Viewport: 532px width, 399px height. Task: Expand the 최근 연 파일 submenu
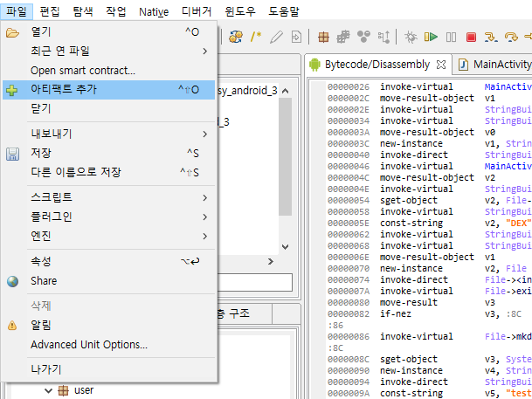108,52
